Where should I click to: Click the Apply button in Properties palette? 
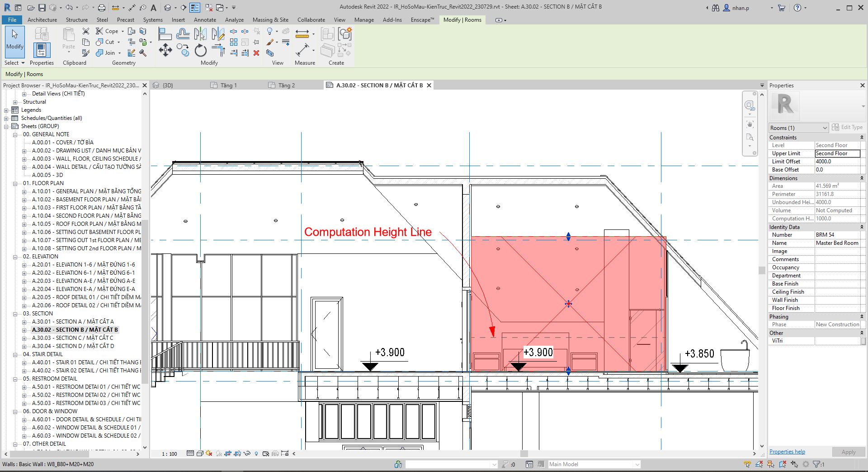(x=849, y=452)
